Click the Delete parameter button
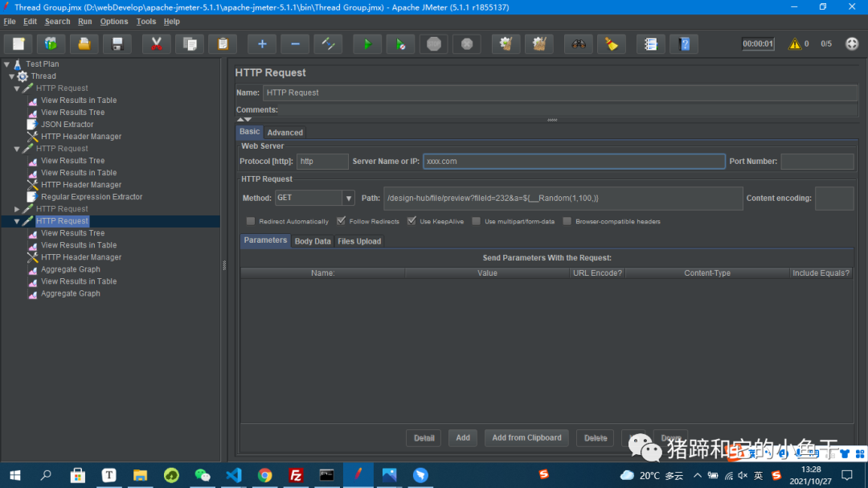The width and height of the screenshot is (868, 488). [x=595, y=437]
